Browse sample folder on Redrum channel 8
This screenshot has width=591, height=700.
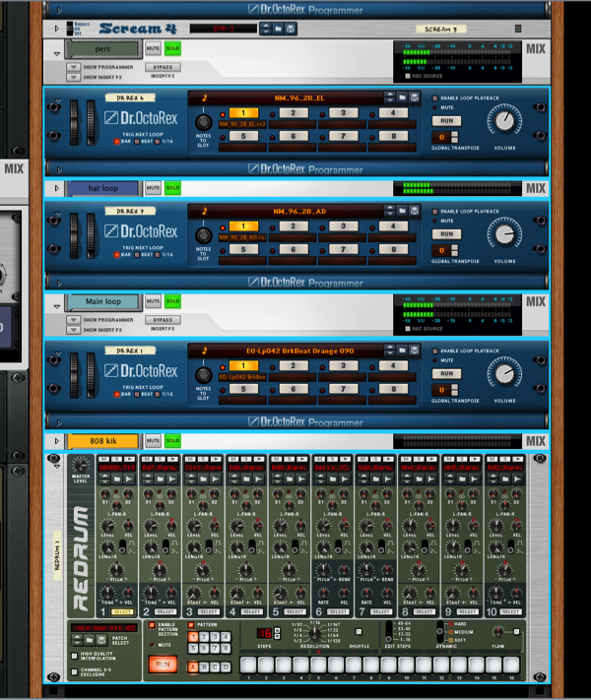419,479
